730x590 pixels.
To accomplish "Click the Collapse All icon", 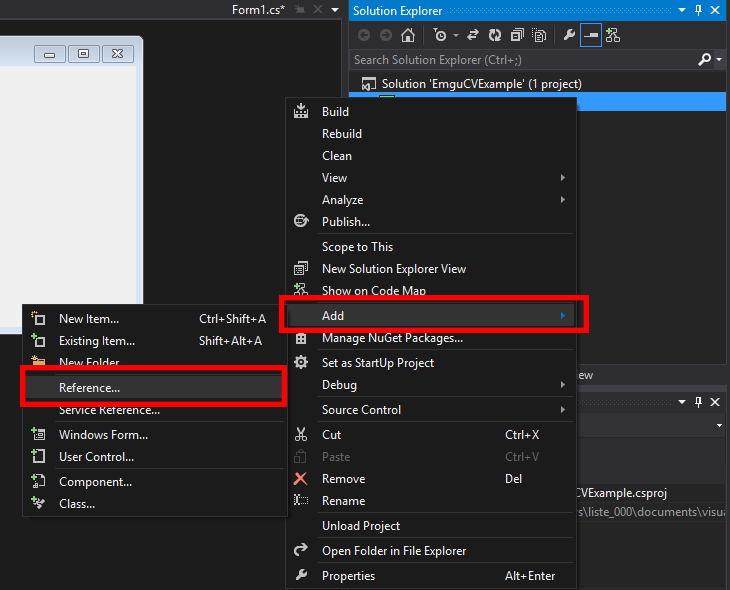I will click(x=517, y=35).
